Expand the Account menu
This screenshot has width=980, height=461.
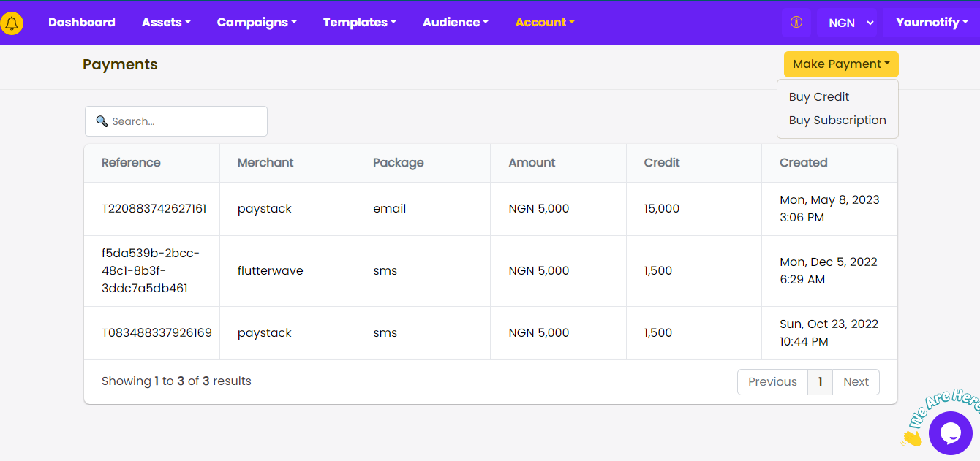tap(545, 23)
